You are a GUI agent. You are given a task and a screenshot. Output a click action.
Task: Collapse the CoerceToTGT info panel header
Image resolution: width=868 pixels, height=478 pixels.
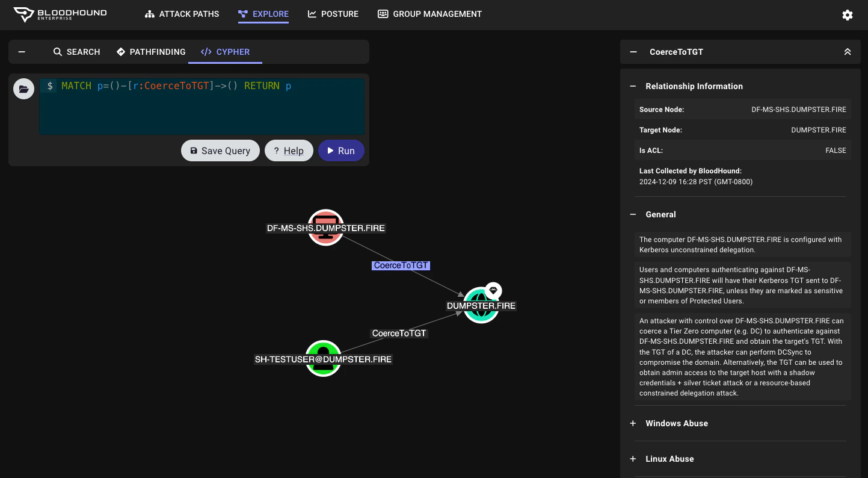coord(633,52)
